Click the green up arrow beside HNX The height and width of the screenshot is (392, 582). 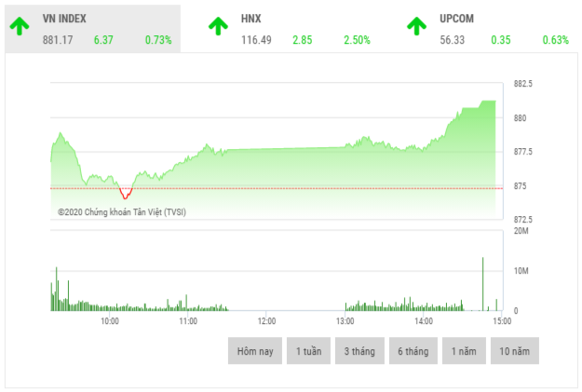[x=218, y=27]
